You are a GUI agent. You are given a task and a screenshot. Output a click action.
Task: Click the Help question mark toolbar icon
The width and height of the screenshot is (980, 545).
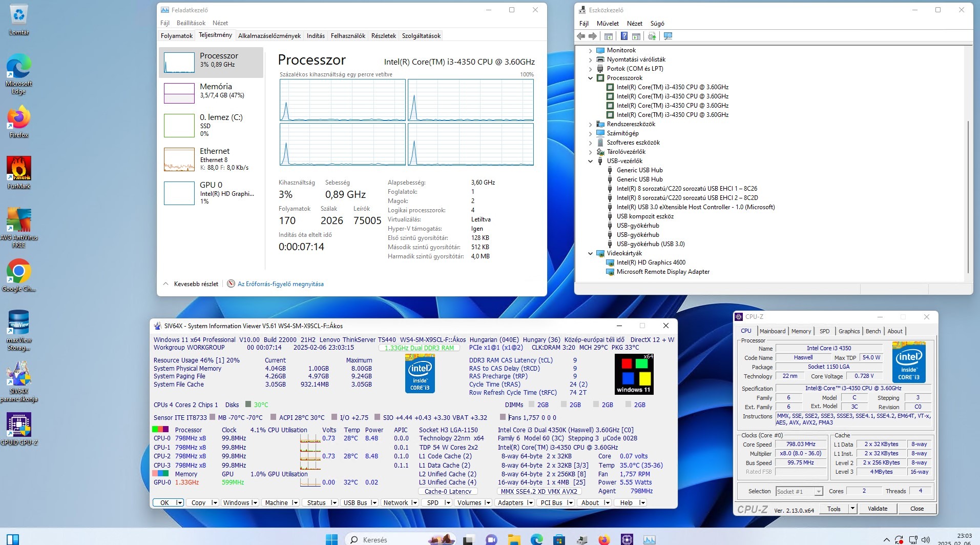click(624, 36)
